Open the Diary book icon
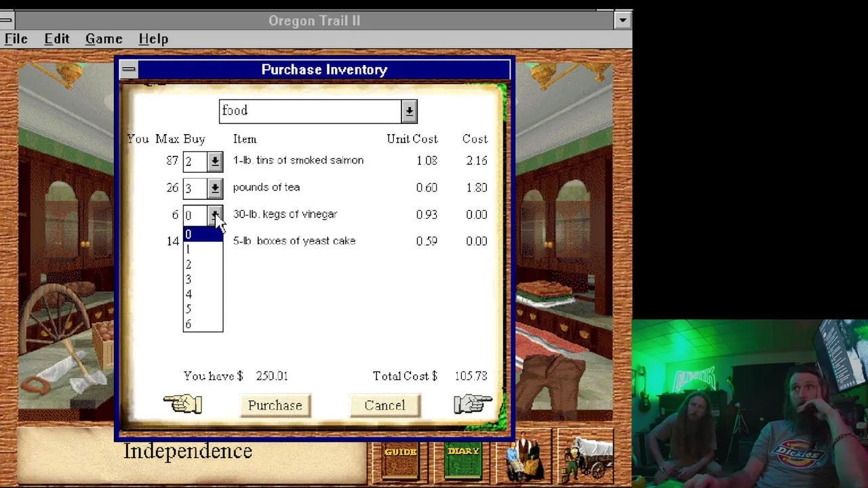 click(x=463, y=461)
